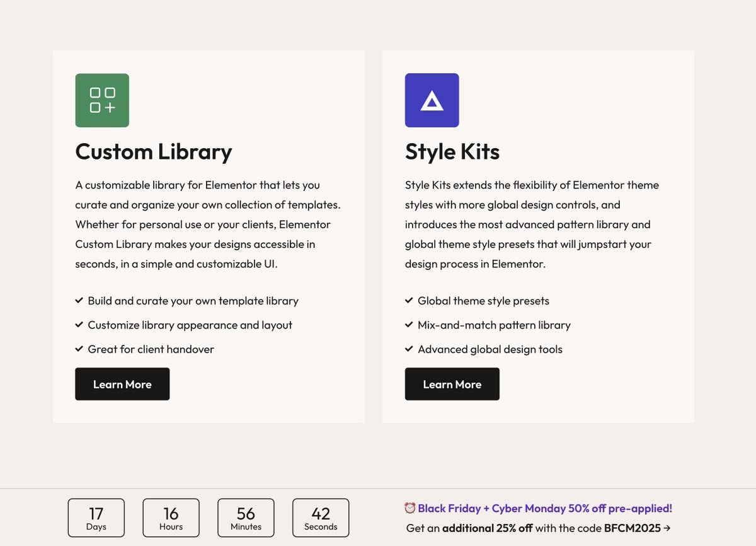Click 'Mix-and-match pattern library' item
The width and height of the screenshot is (756, 546).
[494, 325]
